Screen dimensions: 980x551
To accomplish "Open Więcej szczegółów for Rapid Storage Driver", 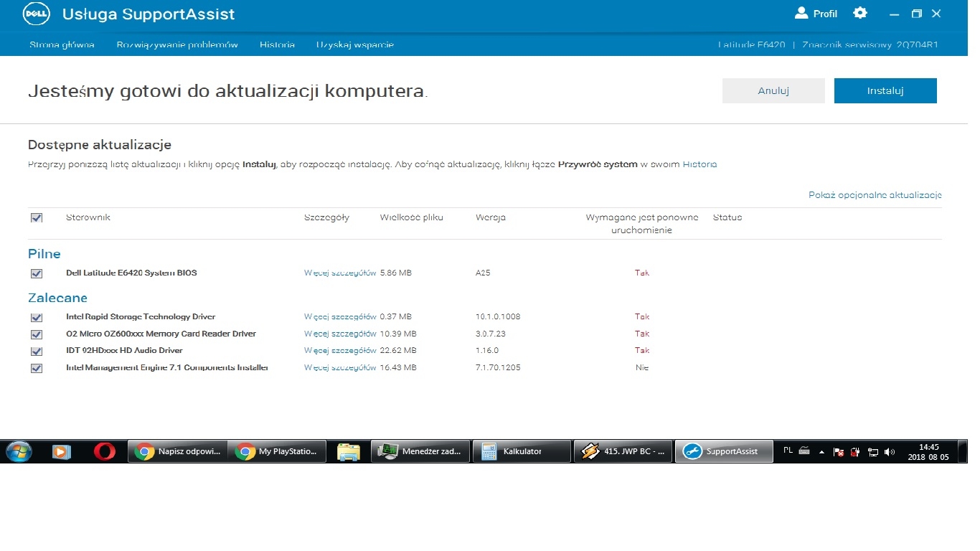I will [340, 317].
